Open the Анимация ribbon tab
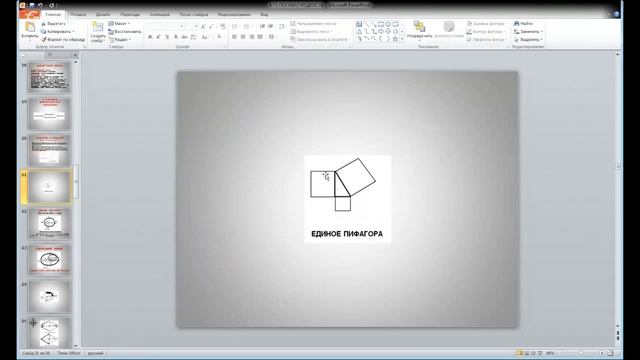This screenshot has height=360, width=640. [159, 14]
